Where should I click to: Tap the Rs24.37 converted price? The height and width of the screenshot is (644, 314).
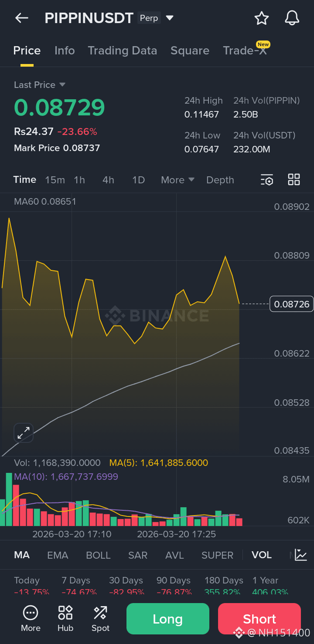34,131
